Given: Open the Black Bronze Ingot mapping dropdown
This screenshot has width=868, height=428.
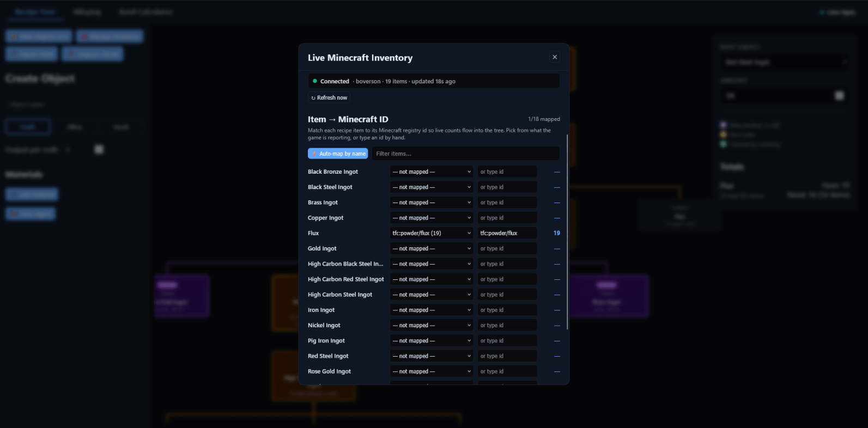Looking at the screenshot, I should coord(432,172).
